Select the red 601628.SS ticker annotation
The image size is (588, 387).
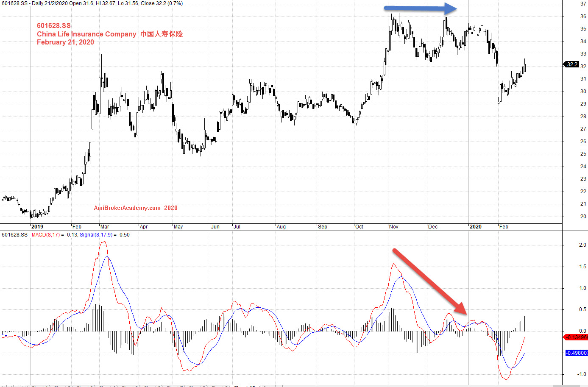click(x=54, y=26)
